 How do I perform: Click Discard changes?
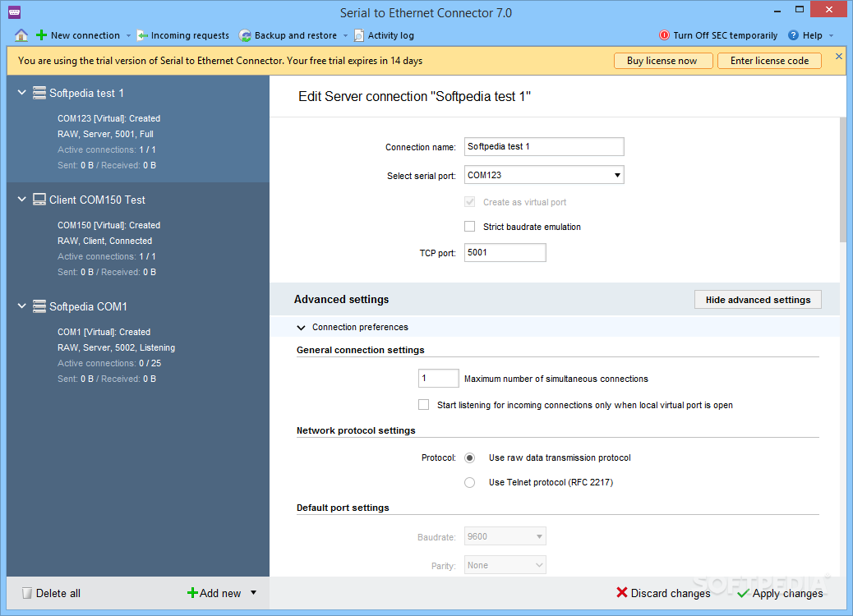pos(664,593)
